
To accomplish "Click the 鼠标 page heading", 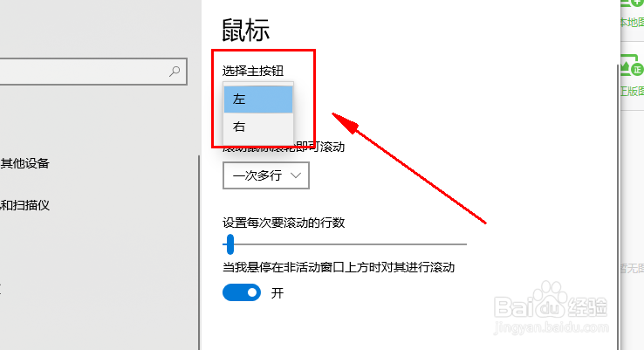I will coord(245,30).
